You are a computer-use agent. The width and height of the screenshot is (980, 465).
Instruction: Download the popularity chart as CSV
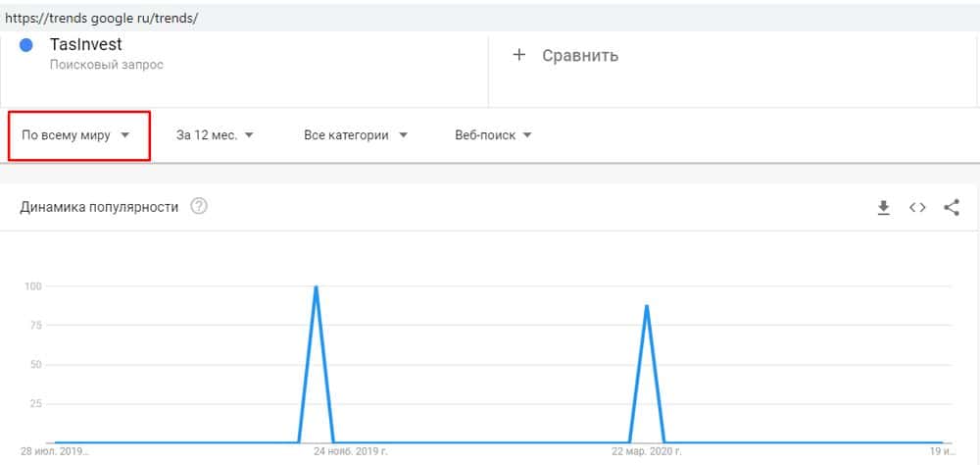click(883, 208)
